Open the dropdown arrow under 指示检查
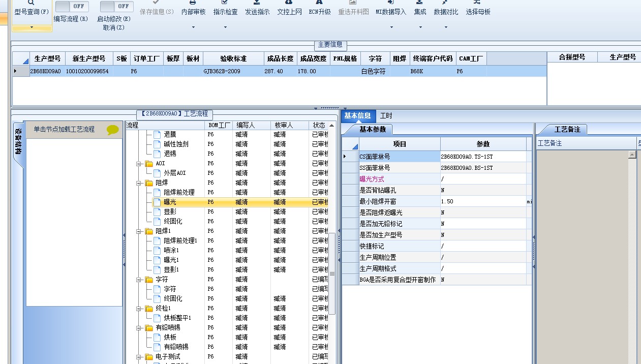The height and width of the screenshot is (364, 641). [225, 27]
